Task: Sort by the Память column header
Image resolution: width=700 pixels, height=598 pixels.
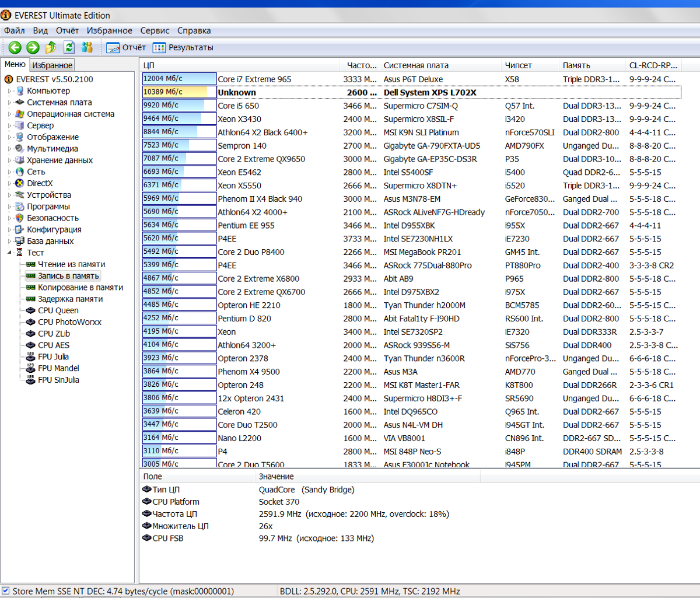Action: (592, 65)
